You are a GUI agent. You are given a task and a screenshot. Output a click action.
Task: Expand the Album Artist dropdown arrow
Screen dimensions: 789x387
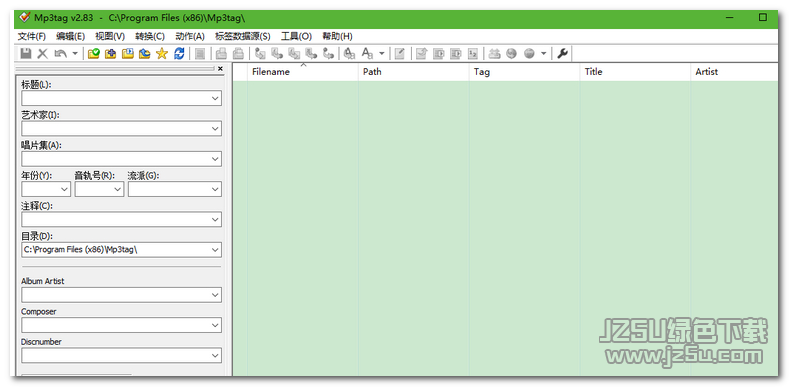coord(215,295)
